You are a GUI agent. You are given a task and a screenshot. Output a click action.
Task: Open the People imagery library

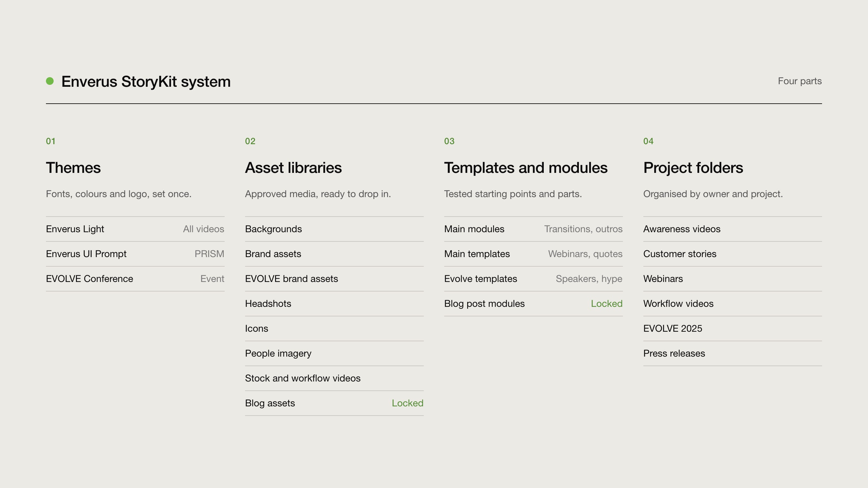pos(334,354)
